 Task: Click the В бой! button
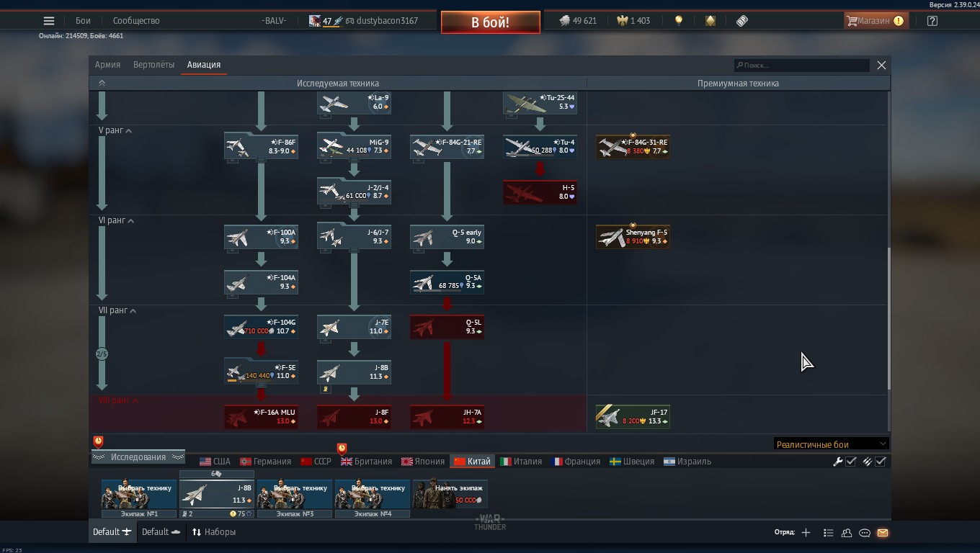coord(491,22)
